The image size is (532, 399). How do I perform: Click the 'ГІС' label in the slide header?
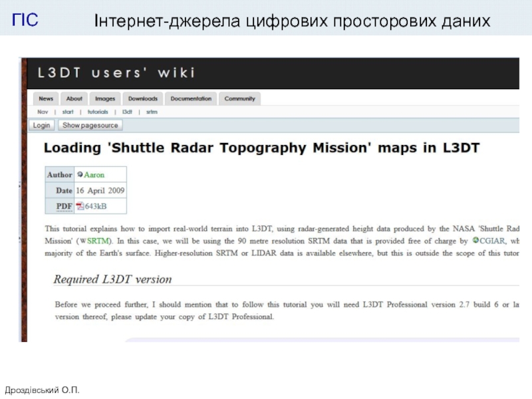pos(25,20)
